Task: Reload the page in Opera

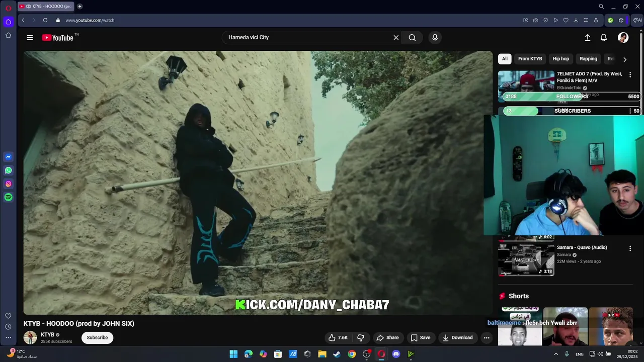Action: pos(45,20)
